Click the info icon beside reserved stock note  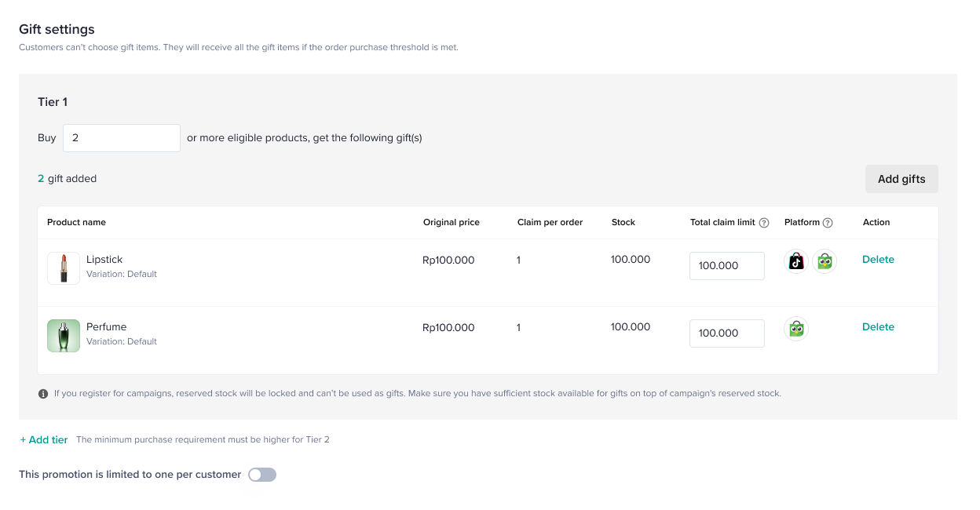[x=43, y=394]
